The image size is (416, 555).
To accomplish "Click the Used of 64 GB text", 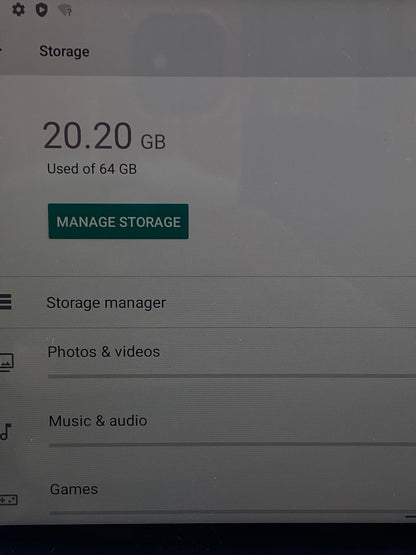I will tap(92, 169).
